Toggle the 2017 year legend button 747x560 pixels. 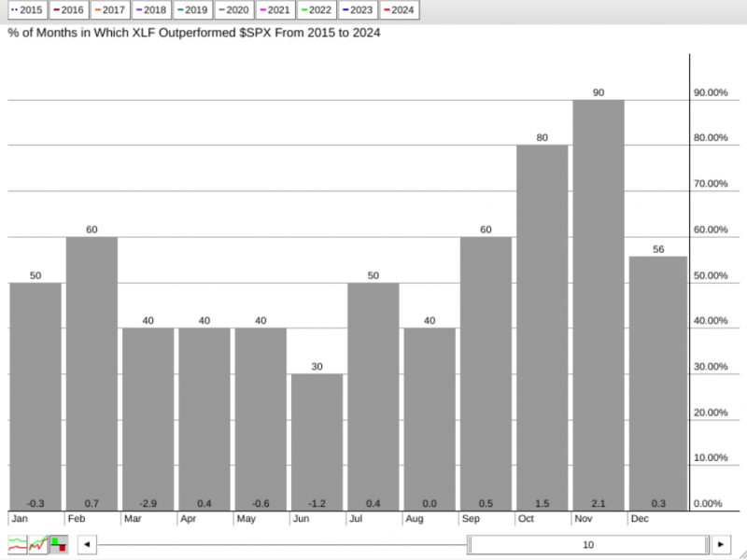(110, 10)
